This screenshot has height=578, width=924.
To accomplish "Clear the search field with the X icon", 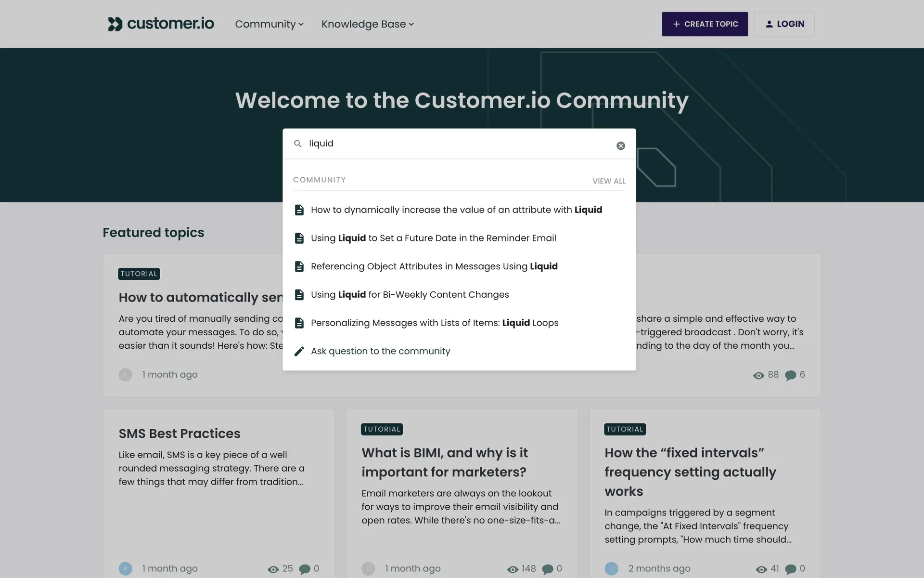I will click(x=620, y=145).
